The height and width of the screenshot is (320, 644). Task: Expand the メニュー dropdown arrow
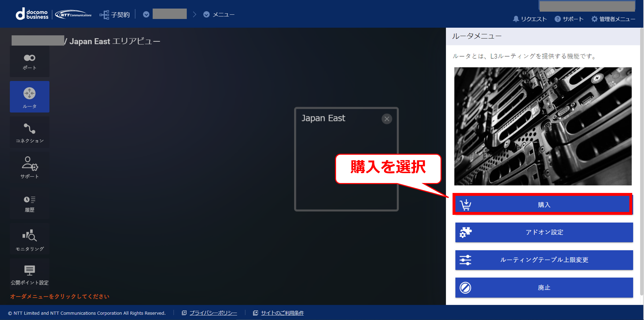(206, 14)
